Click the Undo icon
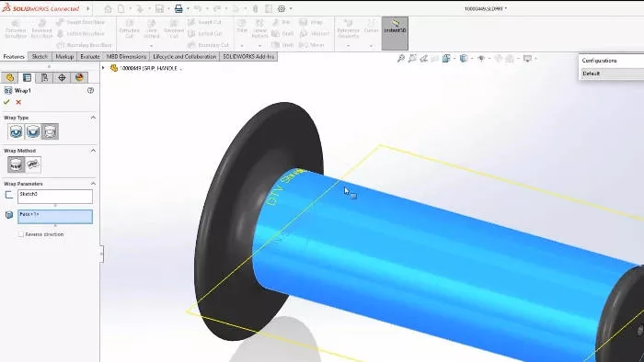This screenshot has width=644, height=362. click(198, 8)
